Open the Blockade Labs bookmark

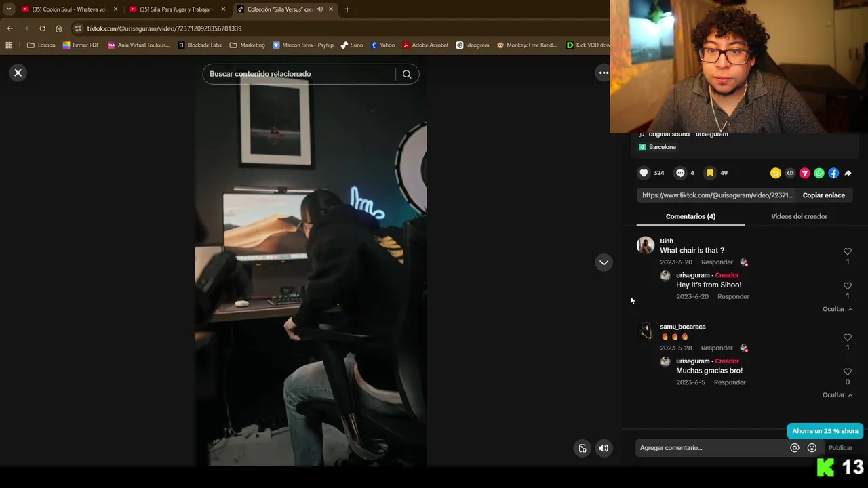[x=199, y=45]
